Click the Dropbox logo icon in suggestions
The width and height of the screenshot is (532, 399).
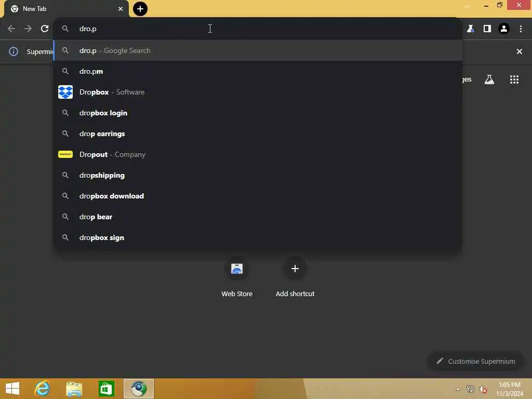tap(65, 92)
